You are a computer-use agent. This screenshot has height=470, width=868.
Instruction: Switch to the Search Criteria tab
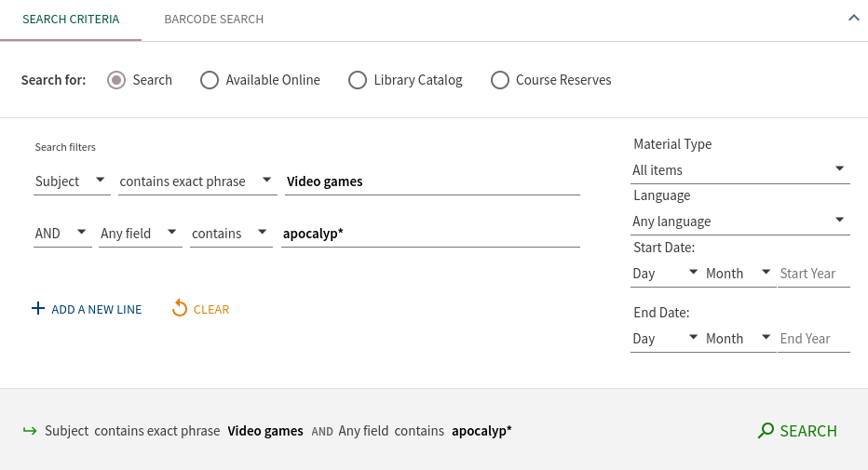coord(71,20)
